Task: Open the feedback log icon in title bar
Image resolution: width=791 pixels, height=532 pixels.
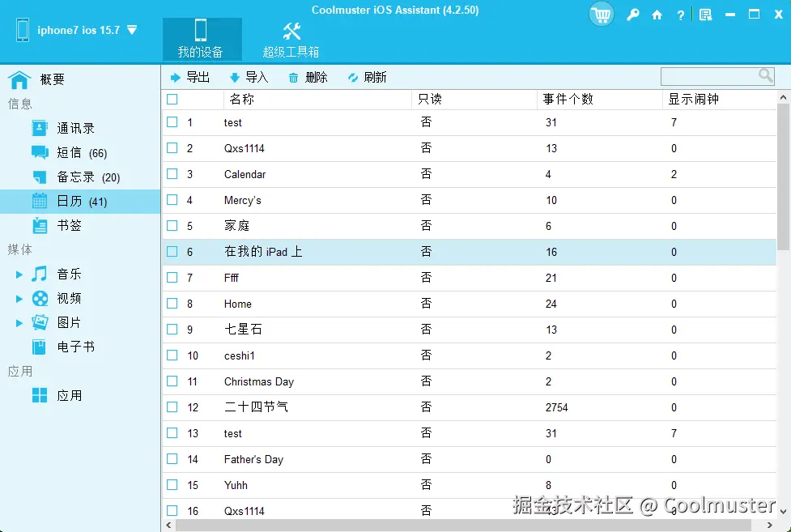Action: pyautogui.click(x=706, y=15)
